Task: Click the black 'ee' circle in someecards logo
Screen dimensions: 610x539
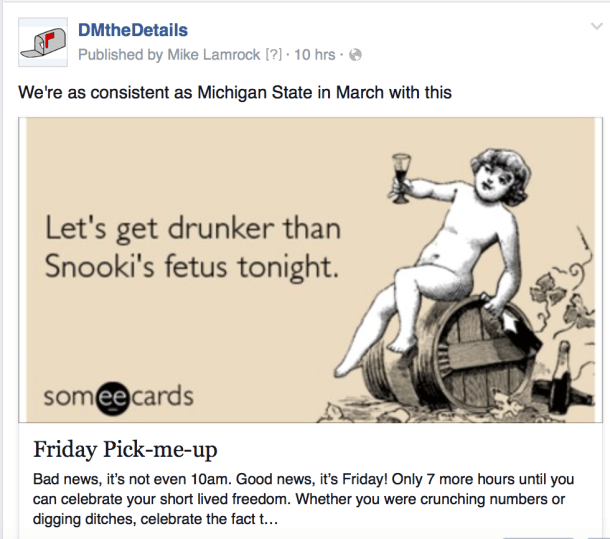Action: (105, 398)
